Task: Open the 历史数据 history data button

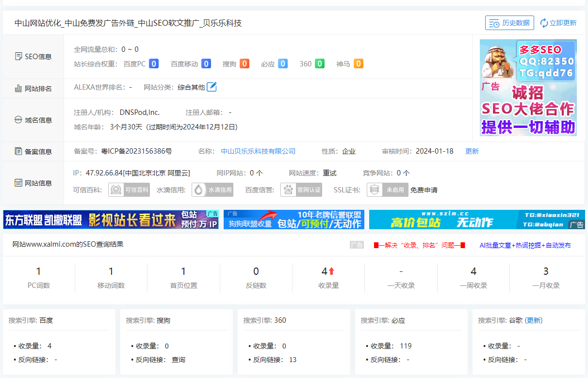Action: [x=509, y=23]
